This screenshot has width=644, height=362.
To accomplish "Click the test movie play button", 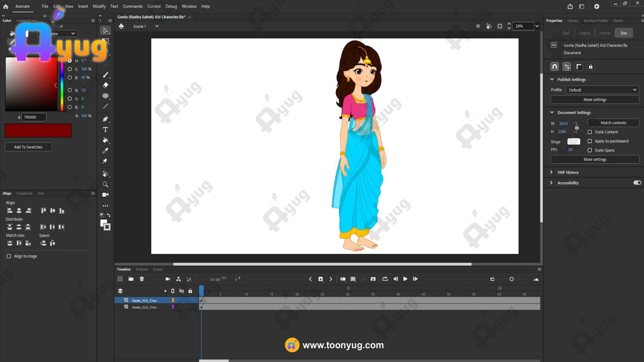I will tap(597, 6).
